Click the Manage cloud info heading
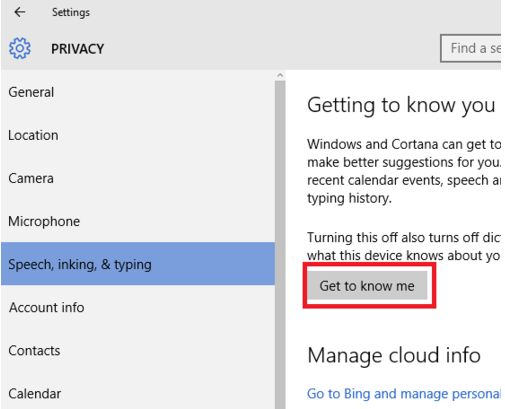The width and height of the screenshot is (505, 409). click(394, 355)
